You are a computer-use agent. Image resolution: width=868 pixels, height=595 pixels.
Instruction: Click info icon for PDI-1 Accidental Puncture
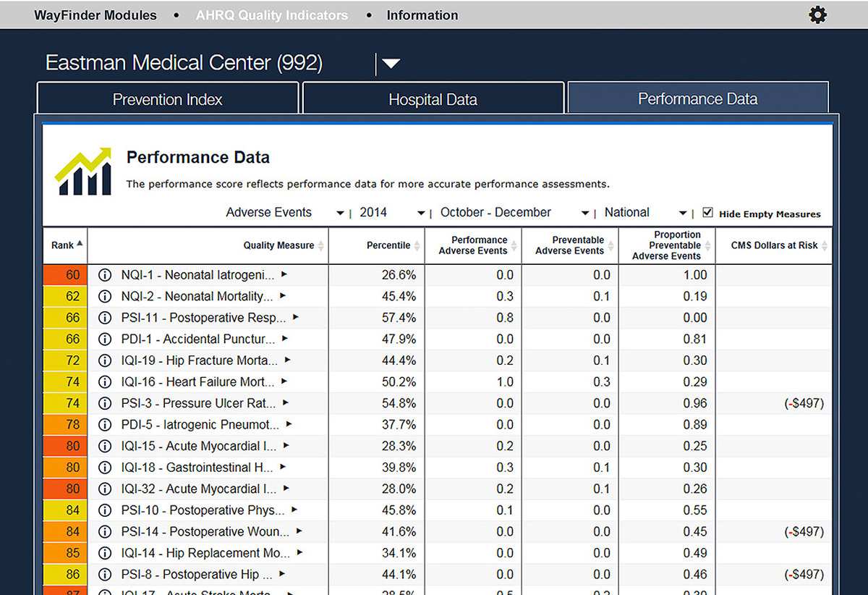pyautogui.click(x=105, y=339)
